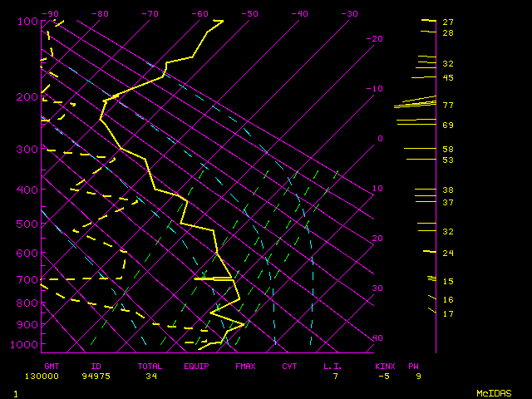Click the 100 pressure level label
This screenshot has width=532, height=399.
click(27, 21)
